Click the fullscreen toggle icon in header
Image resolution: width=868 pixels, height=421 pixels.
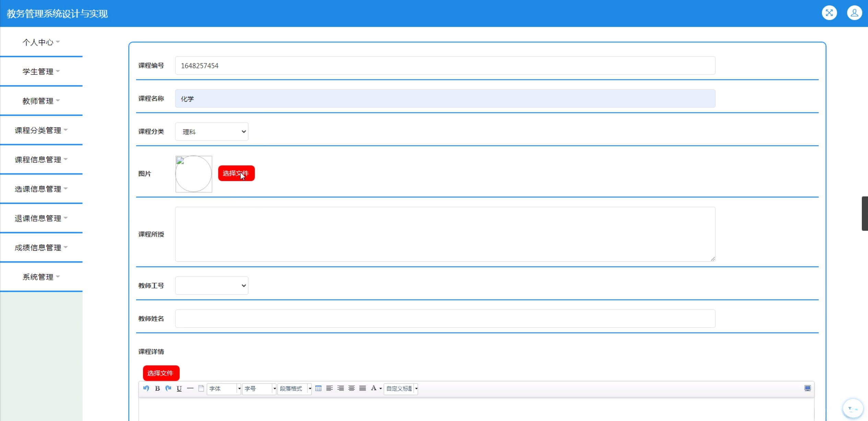click(829, 13)
